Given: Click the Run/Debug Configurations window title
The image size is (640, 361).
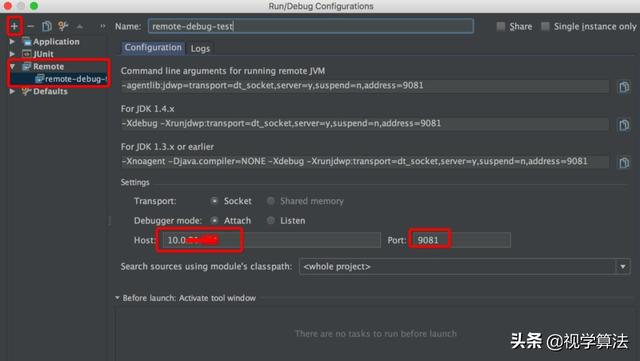Looking at the screenshot, I should [321, 6].
